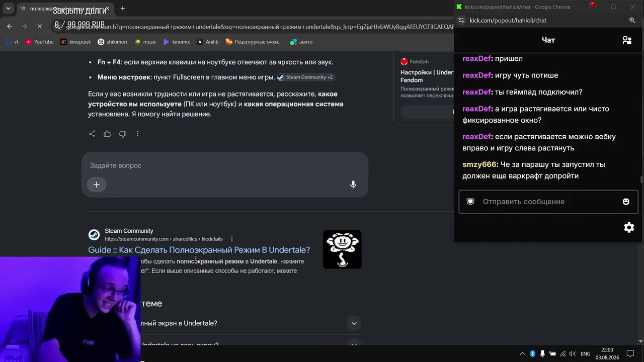The image size is (644, 362).
Task: Open the steamcommunity.com result options menu
Action: 232,239
